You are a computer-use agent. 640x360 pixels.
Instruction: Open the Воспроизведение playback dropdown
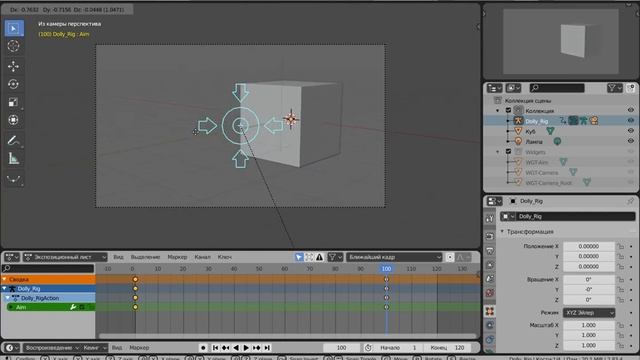(51, 348)
